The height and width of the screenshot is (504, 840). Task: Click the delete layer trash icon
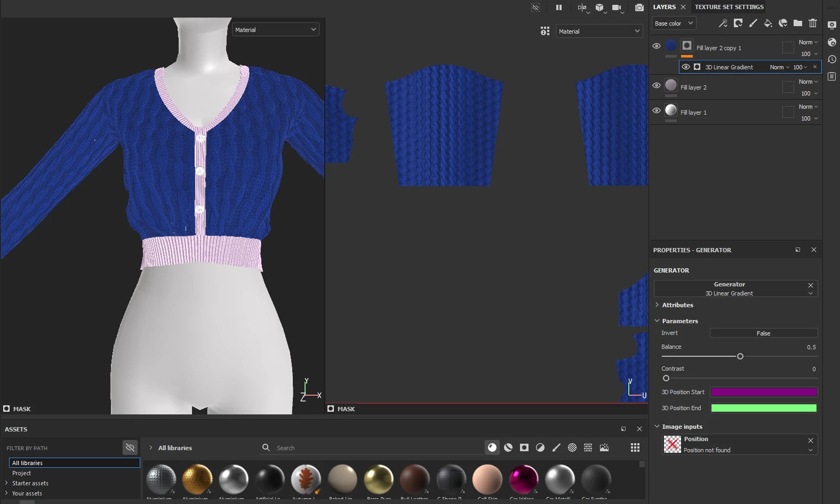pyautogui.click(x=813, y=23)
